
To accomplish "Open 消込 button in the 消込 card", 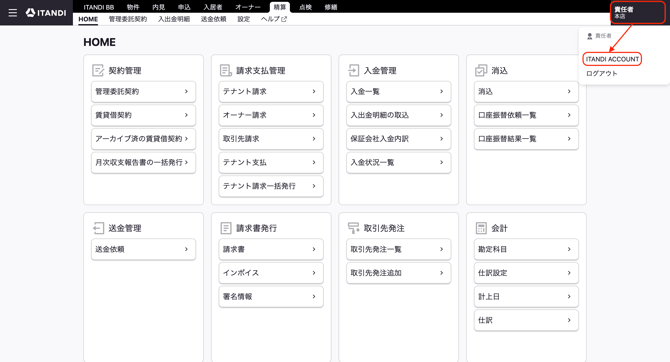I will (526, 91).
